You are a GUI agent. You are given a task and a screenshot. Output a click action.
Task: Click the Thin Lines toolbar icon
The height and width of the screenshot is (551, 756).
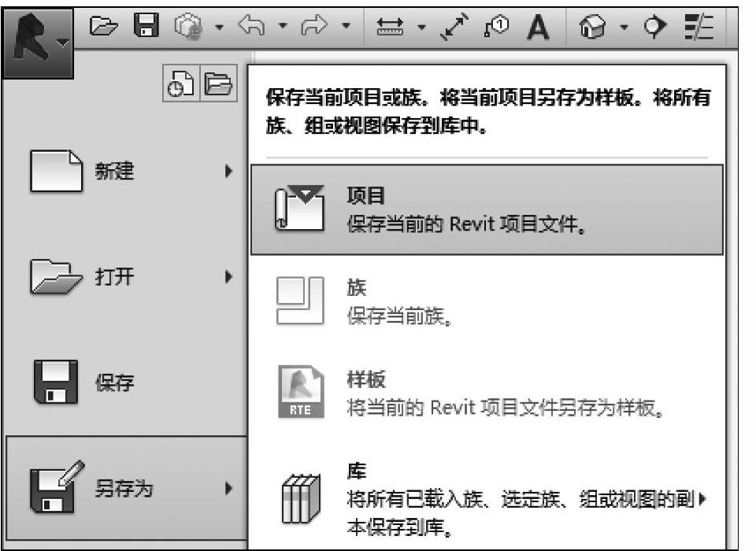[x=699, y=26]
